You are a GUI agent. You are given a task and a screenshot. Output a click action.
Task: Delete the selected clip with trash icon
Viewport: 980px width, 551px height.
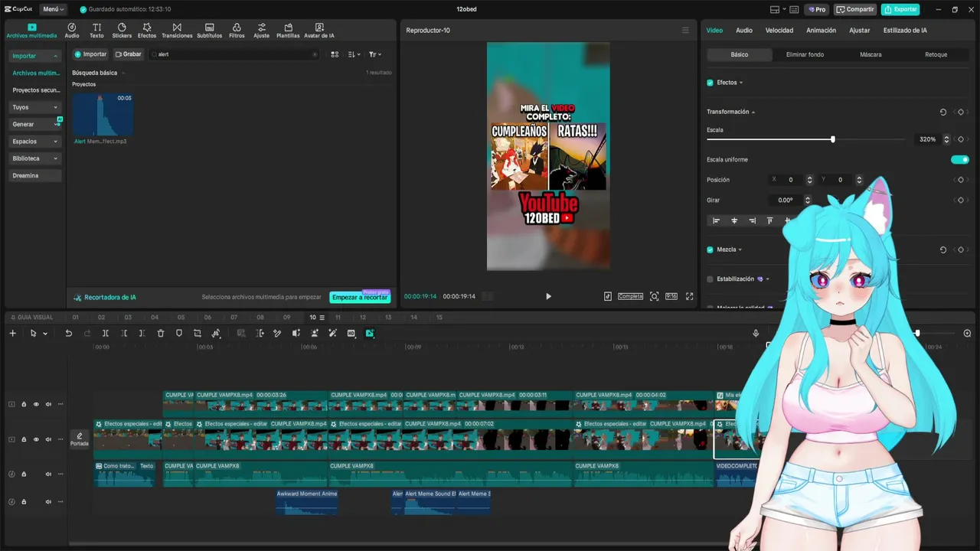(x=161, y=334)
